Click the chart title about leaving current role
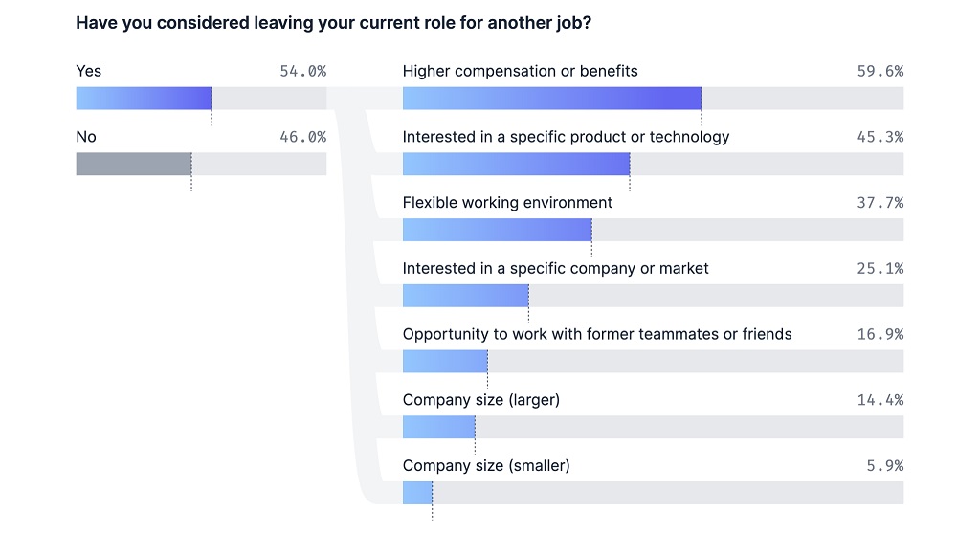Screen dimensions: 980x533 [x=334, y=23]
